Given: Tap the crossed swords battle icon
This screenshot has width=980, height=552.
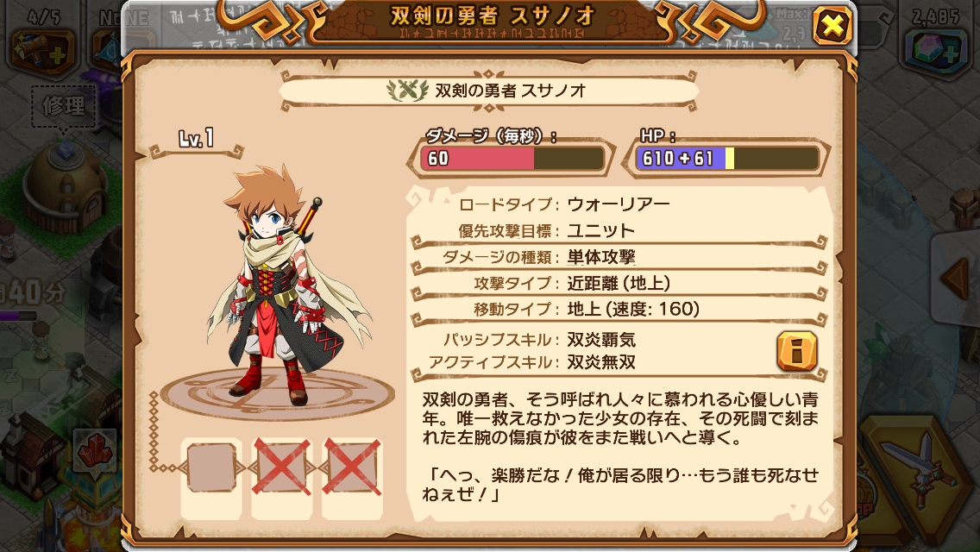Looking at the screenshot, I should tap(918, 471).
